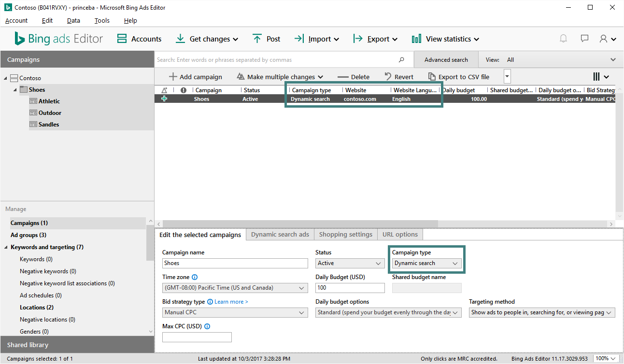Click in the Max CPC field
Screen dimensions: 624x364
(197, 337)
